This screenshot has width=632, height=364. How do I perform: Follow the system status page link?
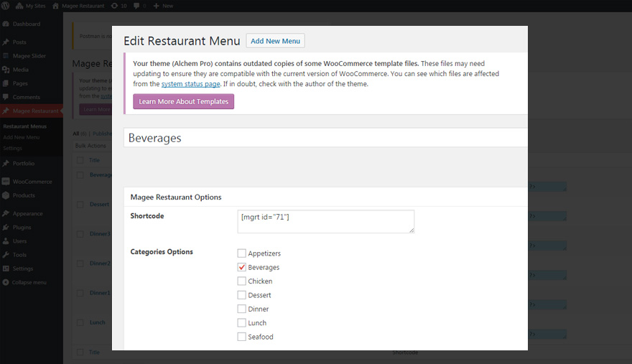coord(190,84)
